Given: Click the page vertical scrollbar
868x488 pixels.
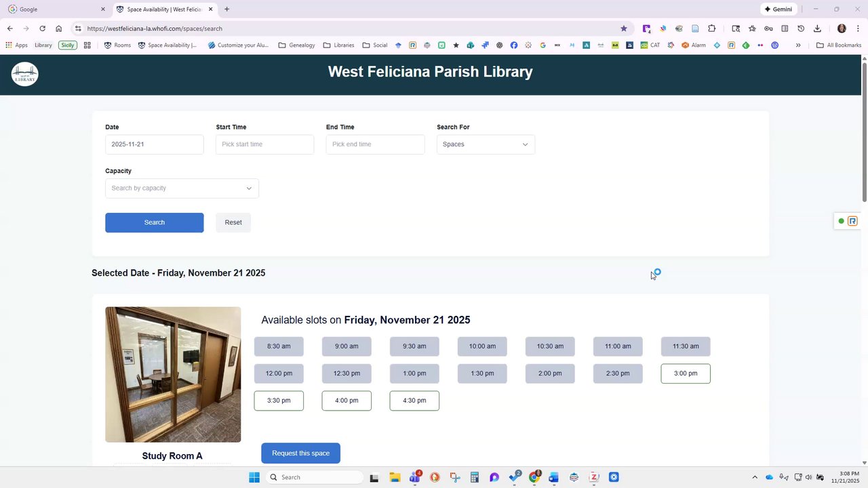Looking at the screenshot, I should (x=865, y=131).
